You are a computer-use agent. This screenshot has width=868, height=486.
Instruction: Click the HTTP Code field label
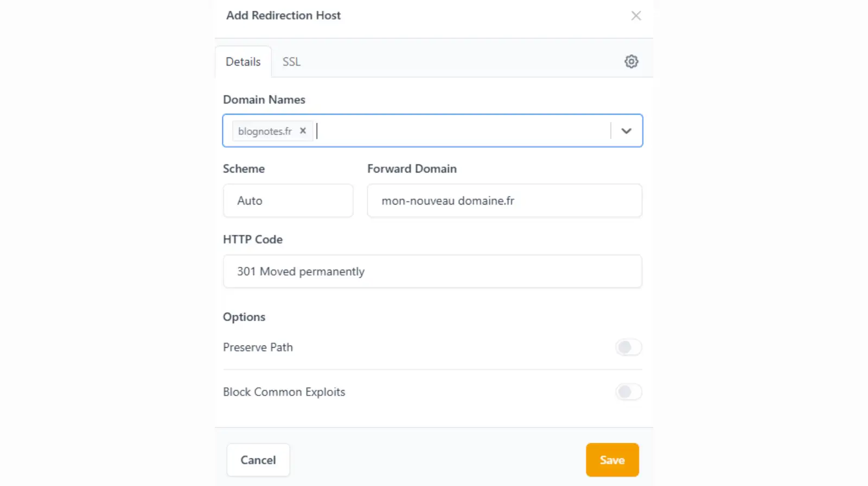click(x=252, y=239)
